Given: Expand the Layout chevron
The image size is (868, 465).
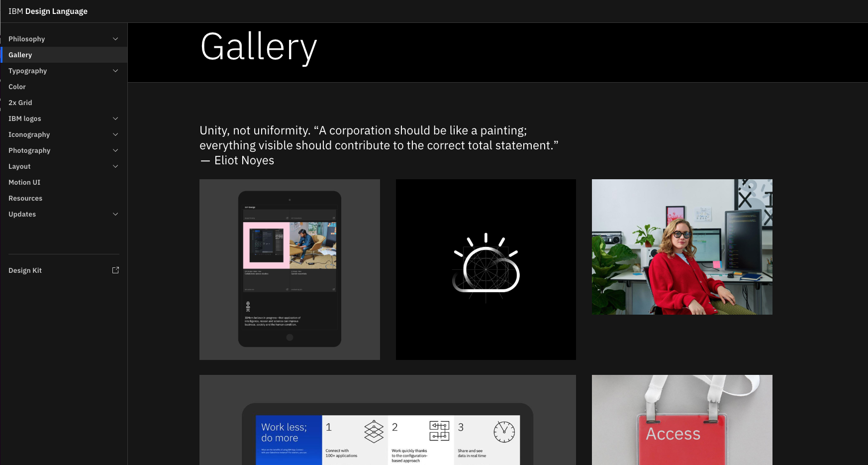Looking at the screenshot, I should 115,166.
